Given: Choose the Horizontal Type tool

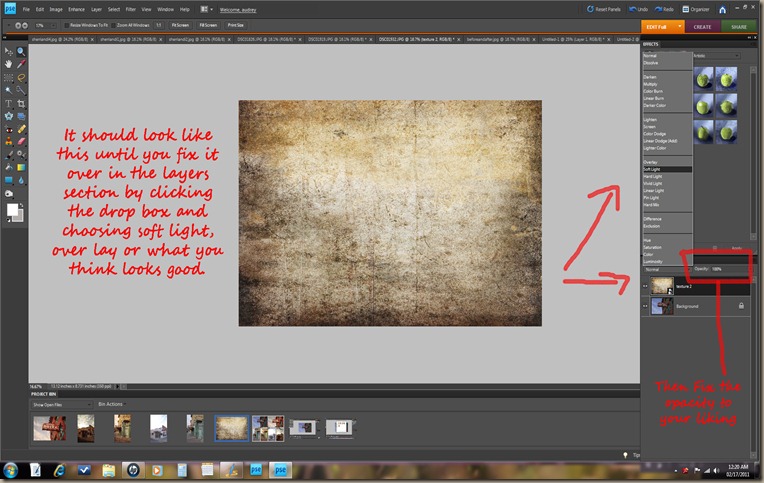Looking at the screenshot, I should pos(9,103).
